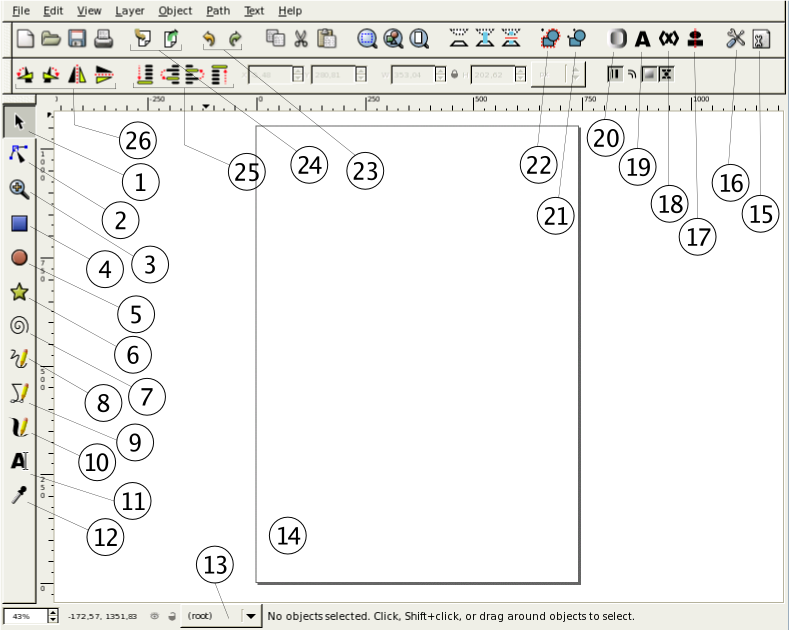Select the Calligraphy pen tool
The width and height of the screenshot is (789, 630).
click(x=18, y=428)
